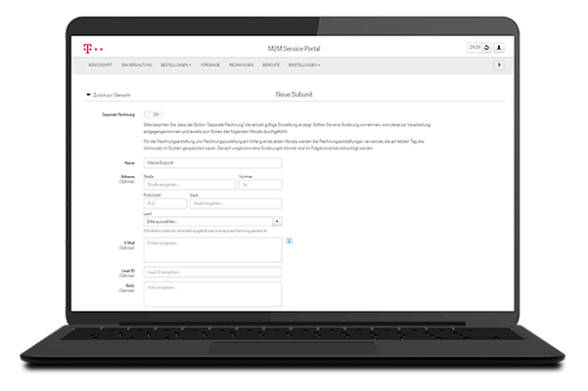Open the Land dropdown list
This screenshot has width=588, height=391.
click(x=278, y=222)
